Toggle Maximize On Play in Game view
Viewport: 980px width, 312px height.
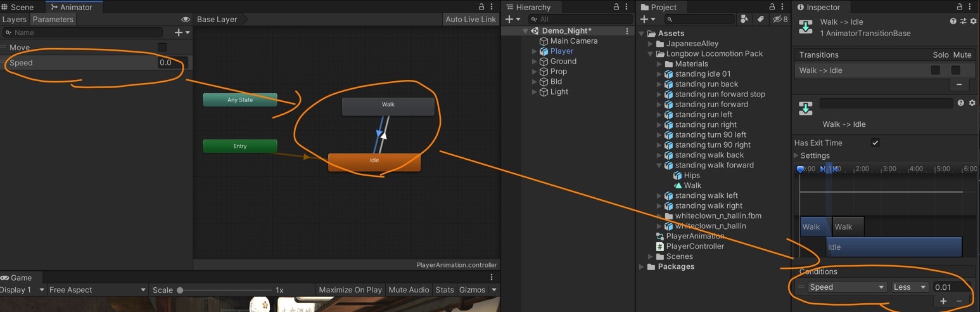click(350, 290)
